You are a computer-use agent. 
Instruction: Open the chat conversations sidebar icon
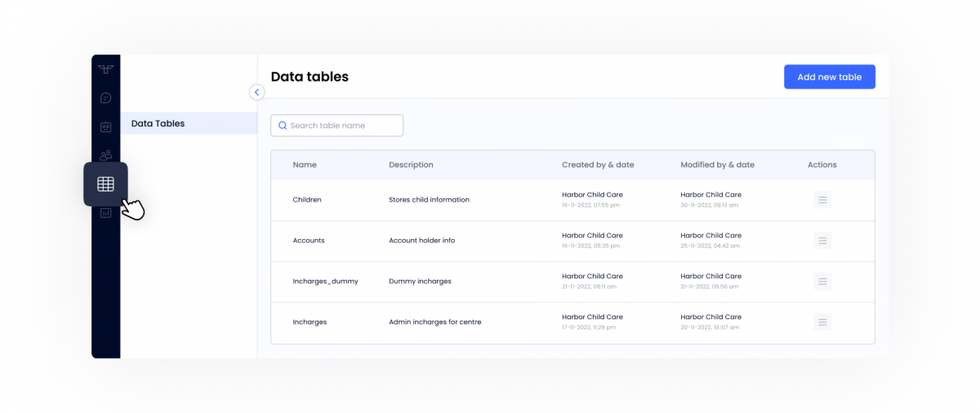tap(105, 98)
